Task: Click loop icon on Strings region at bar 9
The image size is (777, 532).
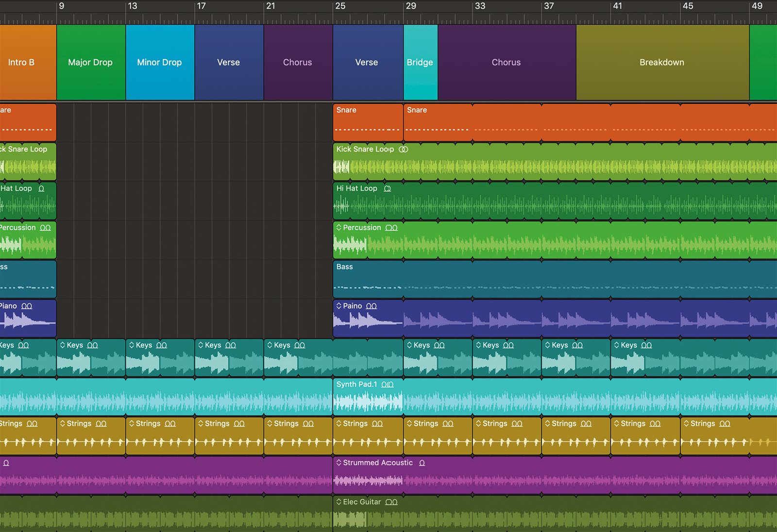Action: click(x=101, y=424)
